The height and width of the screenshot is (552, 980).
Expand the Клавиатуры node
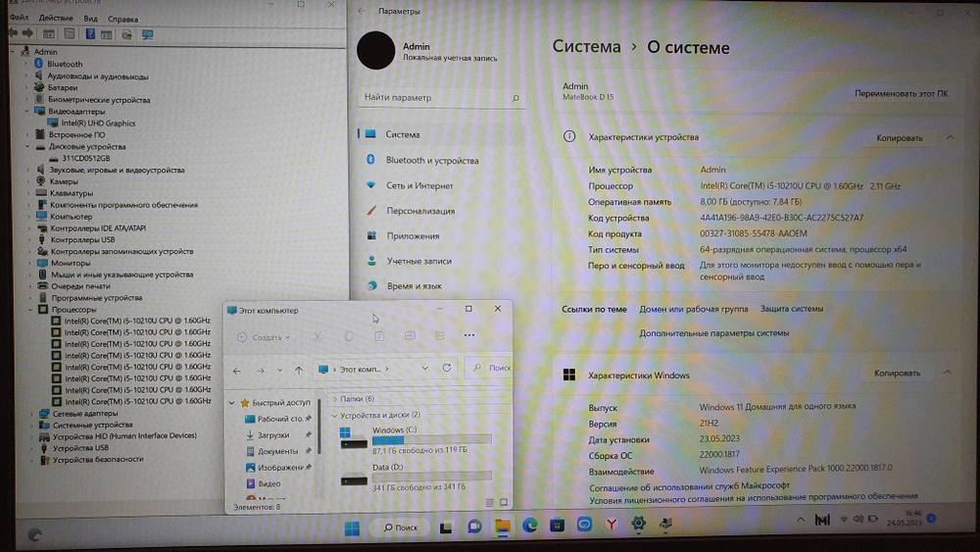point(28,193)
